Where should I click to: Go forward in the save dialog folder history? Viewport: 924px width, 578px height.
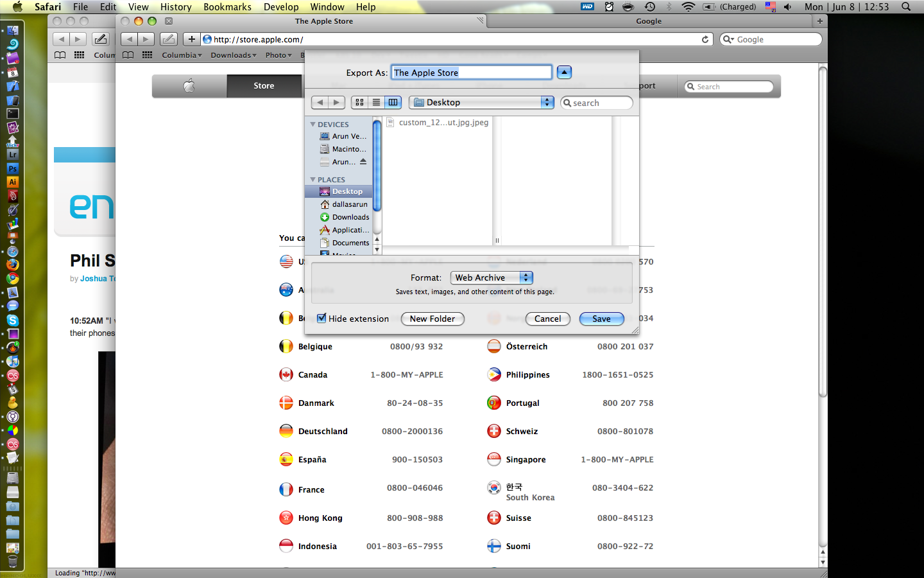point(337,102)
